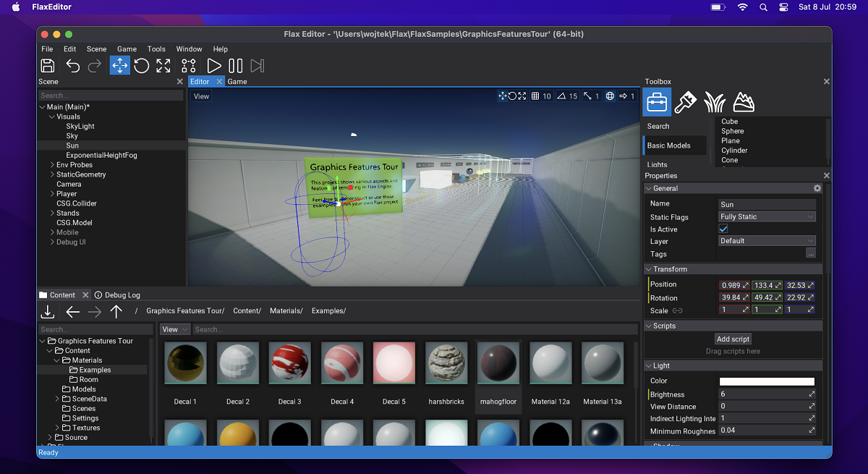Click the Save All toolbar icon
Viewport: 868px width, 474px height.
click(x=48, y=66)
